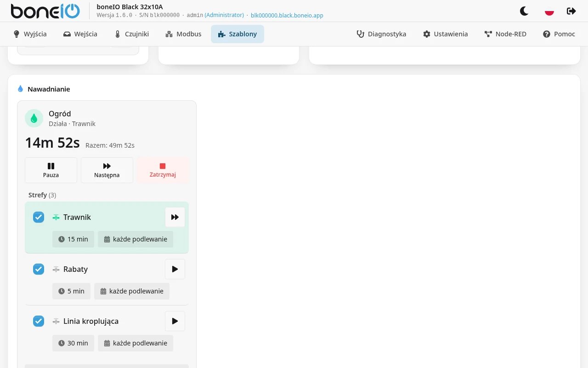Skip the Trawnik zone with fast-forward
Viewport: 588px width, 368px height.
(x=175, y=217)
